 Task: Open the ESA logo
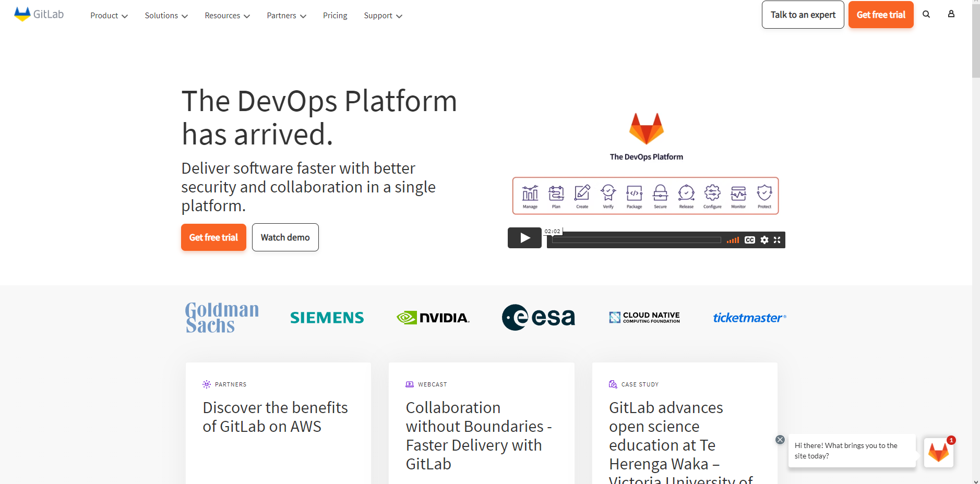[x=539, y=317]
